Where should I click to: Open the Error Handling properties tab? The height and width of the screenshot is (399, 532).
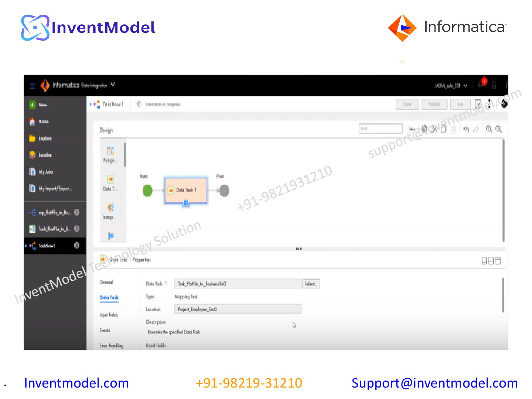[111, 345]
